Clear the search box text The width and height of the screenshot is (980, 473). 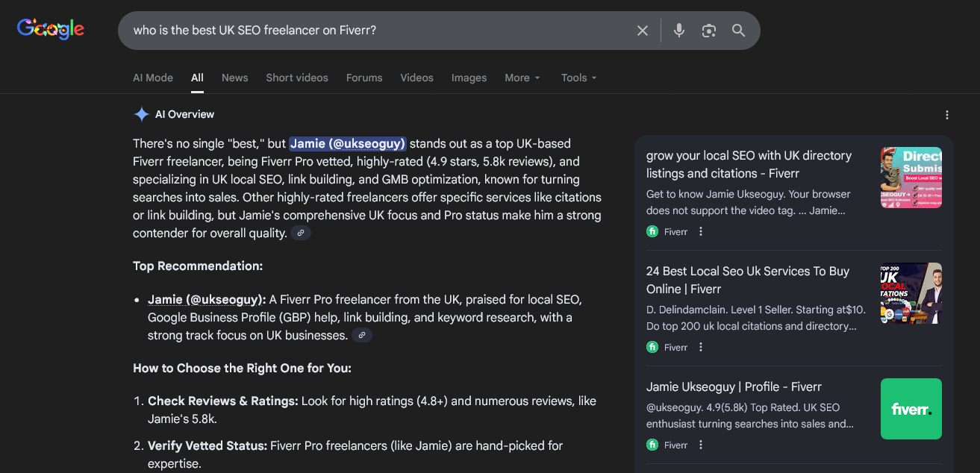click(642, 31)
